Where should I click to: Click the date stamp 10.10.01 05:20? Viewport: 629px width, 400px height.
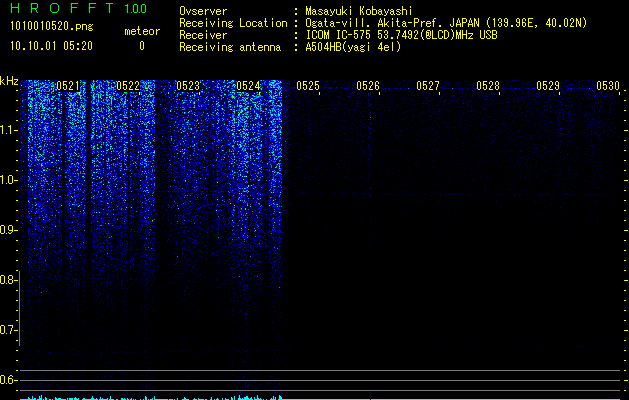coord(51,46)
